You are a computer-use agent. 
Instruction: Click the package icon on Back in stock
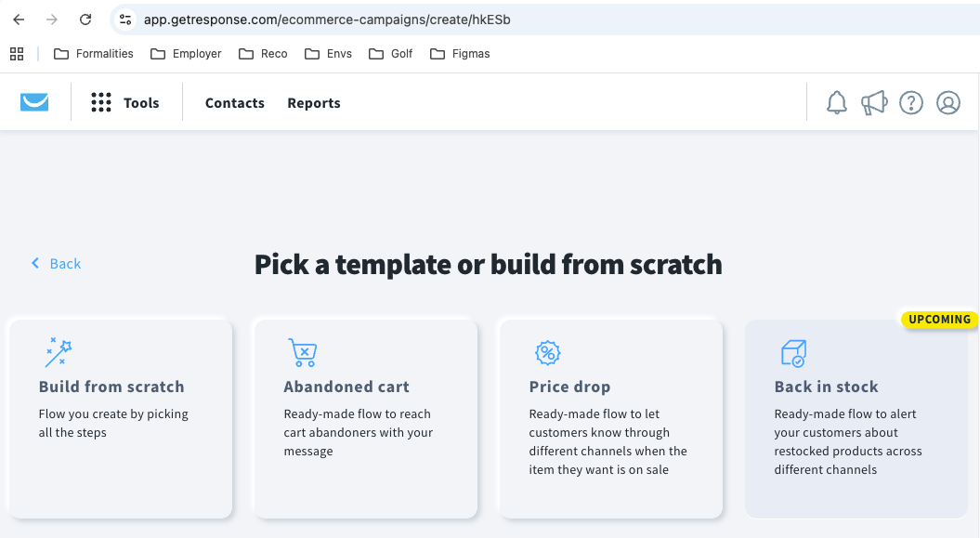pos(792,353)
